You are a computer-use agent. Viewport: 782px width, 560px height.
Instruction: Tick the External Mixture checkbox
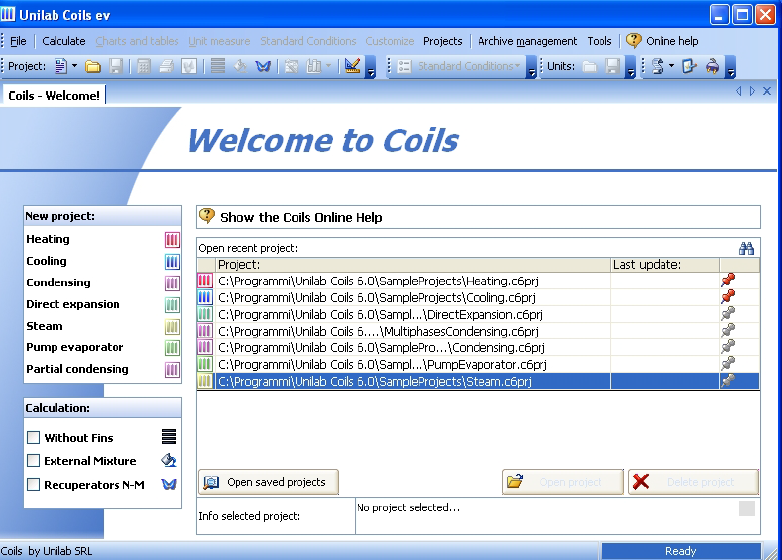point(34,461)
